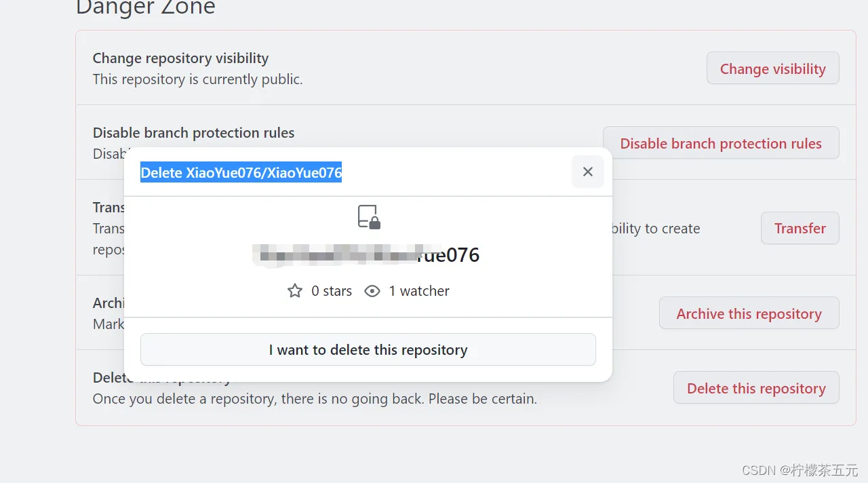Select Archive this repository button
Screen dimensions: 868x483
click(x=749, y=313)
